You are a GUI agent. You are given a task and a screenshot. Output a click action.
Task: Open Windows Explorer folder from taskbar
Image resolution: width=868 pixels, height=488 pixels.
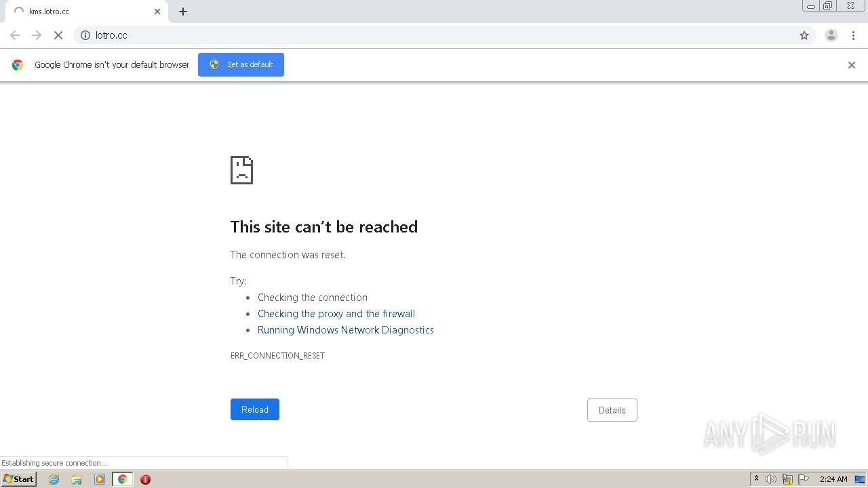pyautogui.click(x=77, y=479)
